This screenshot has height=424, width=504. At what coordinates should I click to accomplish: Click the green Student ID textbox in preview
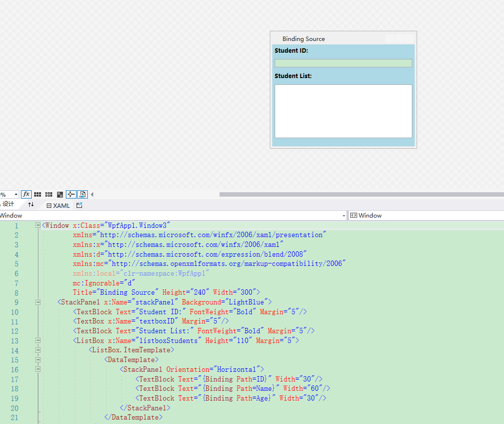pos(343,63)
